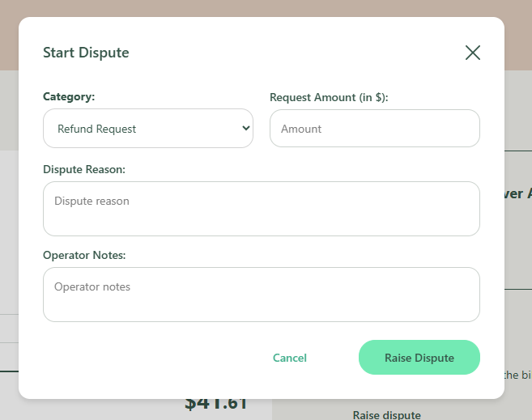Click the "Category:" field label

pos(69,96)
